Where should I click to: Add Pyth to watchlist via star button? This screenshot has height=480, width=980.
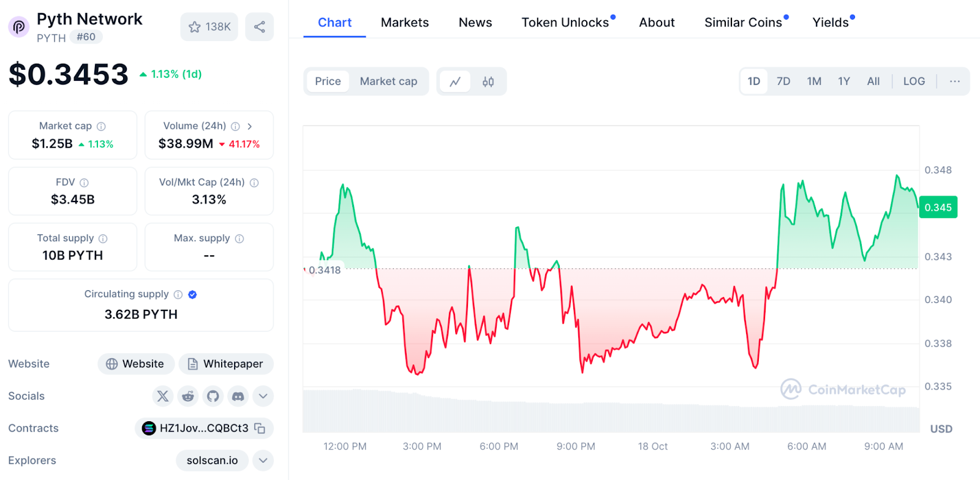209,27
